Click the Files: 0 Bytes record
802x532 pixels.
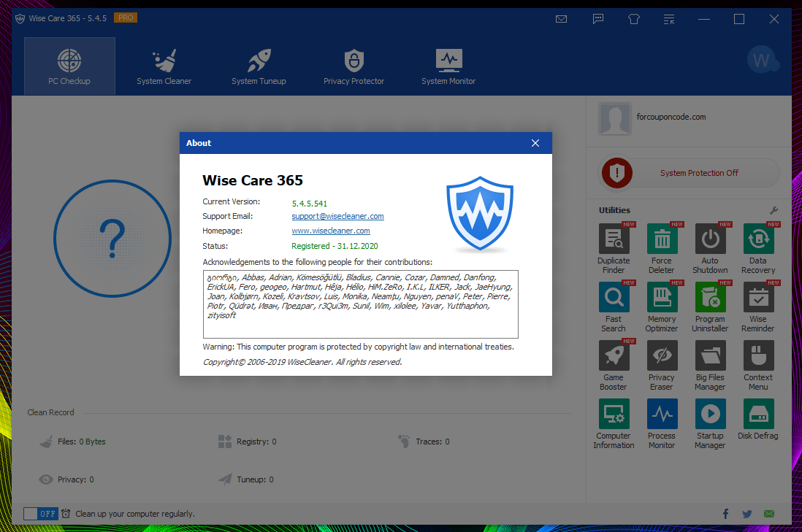tap(72, 442)
